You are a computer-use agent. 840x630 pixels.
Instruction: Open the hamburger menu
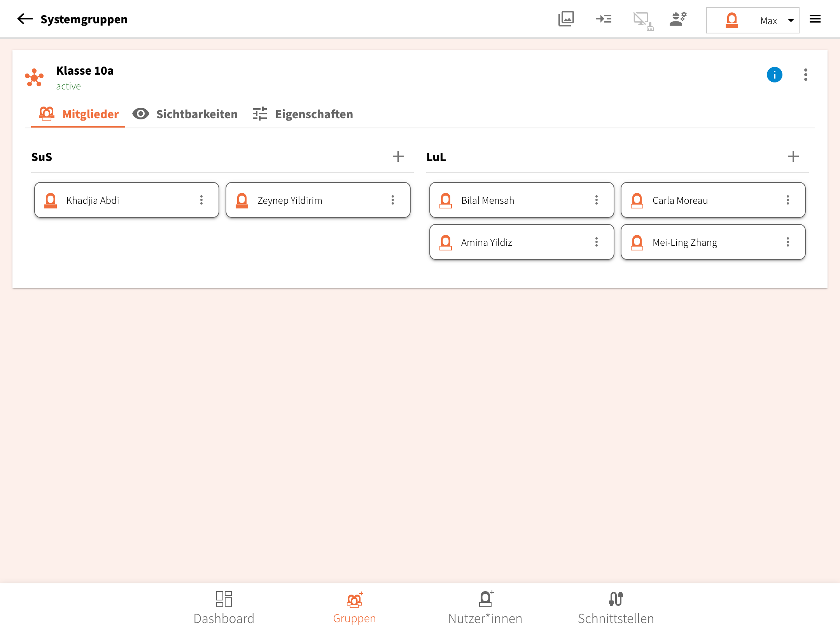815,19
